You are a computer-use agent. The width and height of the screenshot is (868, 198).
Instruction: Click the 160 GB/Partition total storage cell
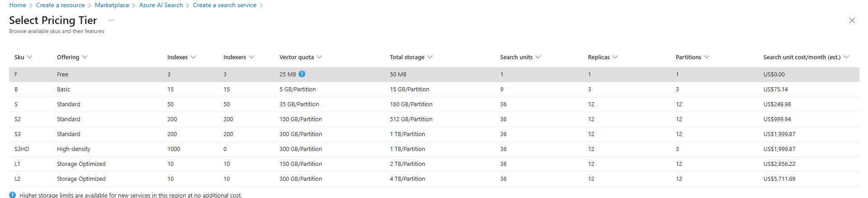click(x=411, y=104)
